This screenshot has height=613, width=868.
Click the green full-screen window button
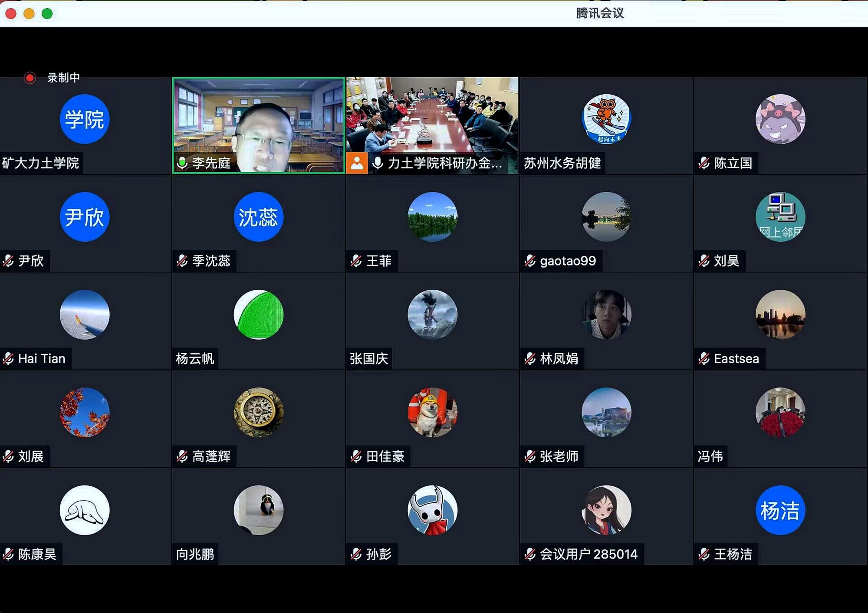click(47, 14)
